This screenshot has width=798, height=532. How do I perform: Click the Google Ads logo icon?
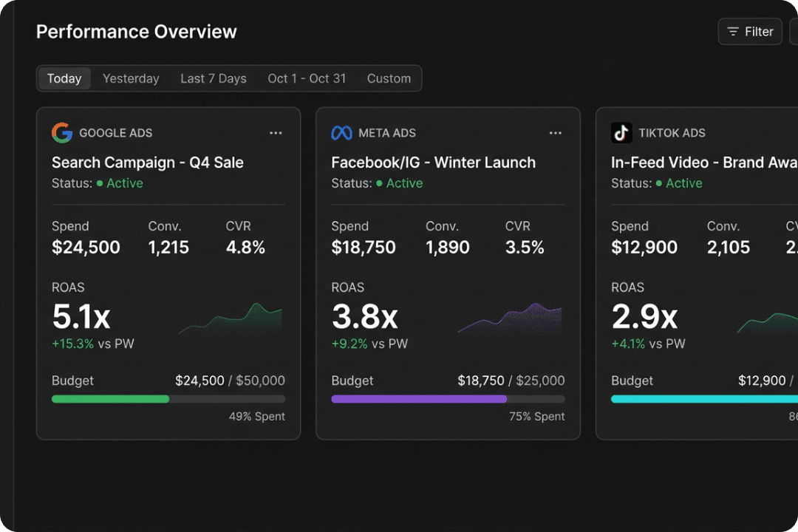pyautogui.click(x=62, y=133)
